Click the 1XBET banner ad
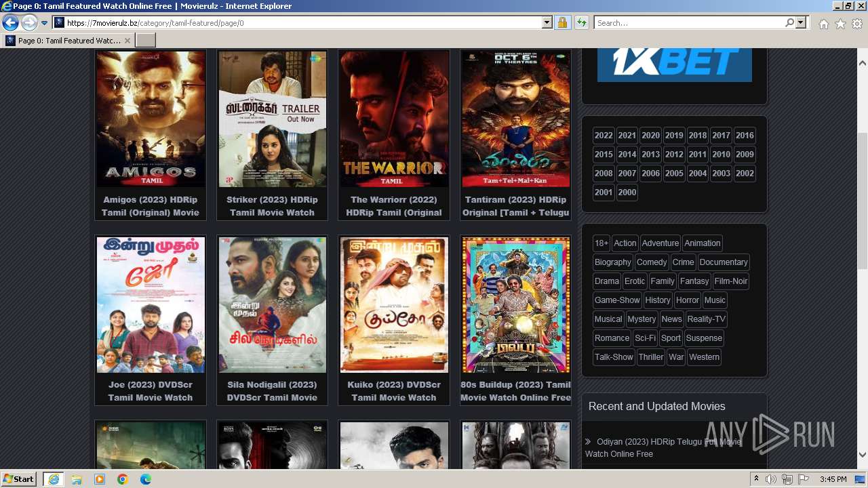This screenshot has height=488, width=868. (675, 65)
